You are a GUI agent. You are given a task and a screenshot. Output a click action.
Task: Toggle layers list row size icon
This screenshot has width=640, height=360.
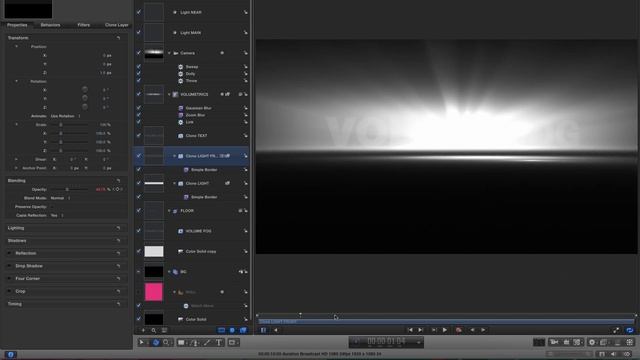tap(164, 330)
